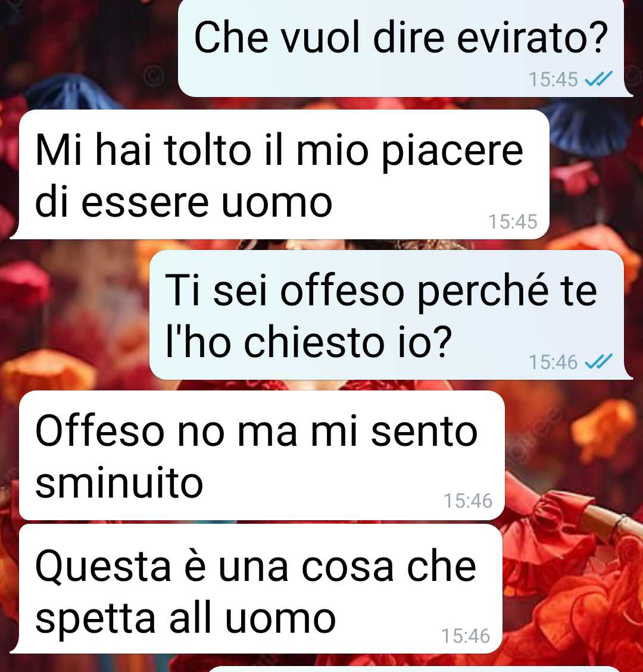Select the 'Ti sei offeso perché' sent message

coord(391,314)
